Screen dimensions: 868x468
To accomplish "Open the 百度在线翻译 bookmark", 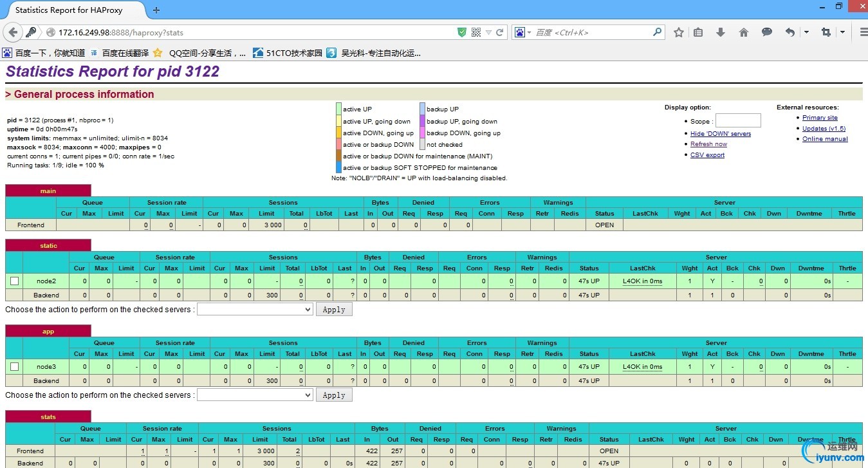I will point(120,53).
